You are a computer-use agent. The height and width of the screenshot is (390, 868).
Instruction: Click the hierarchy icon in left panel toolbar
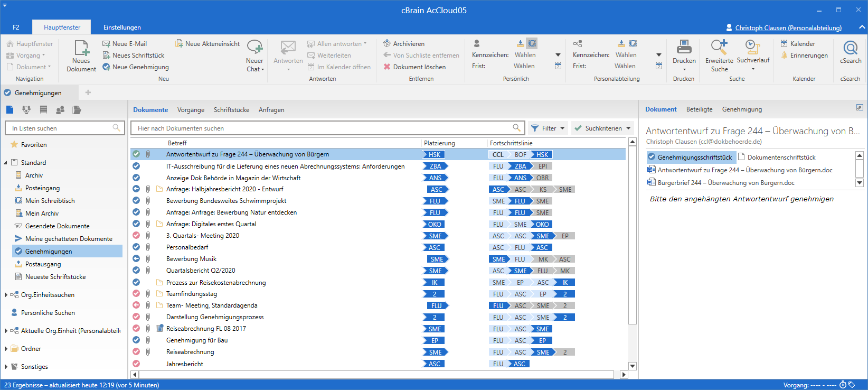tap(26, 110)
